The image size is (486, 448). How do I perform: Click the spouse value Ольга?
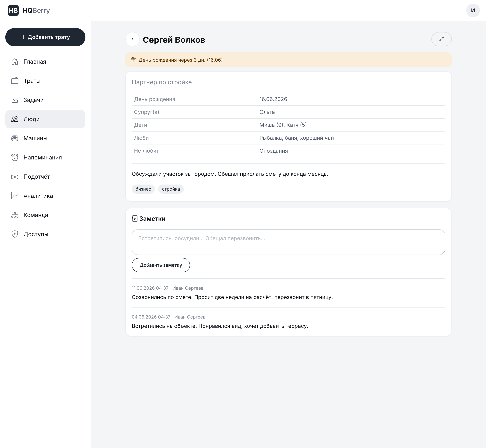(267, 112)
